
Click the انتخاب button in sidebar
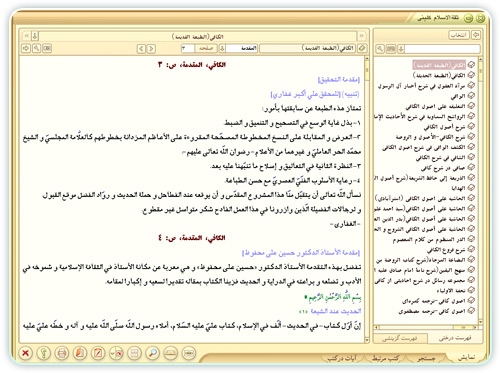[x=459, y=35]
